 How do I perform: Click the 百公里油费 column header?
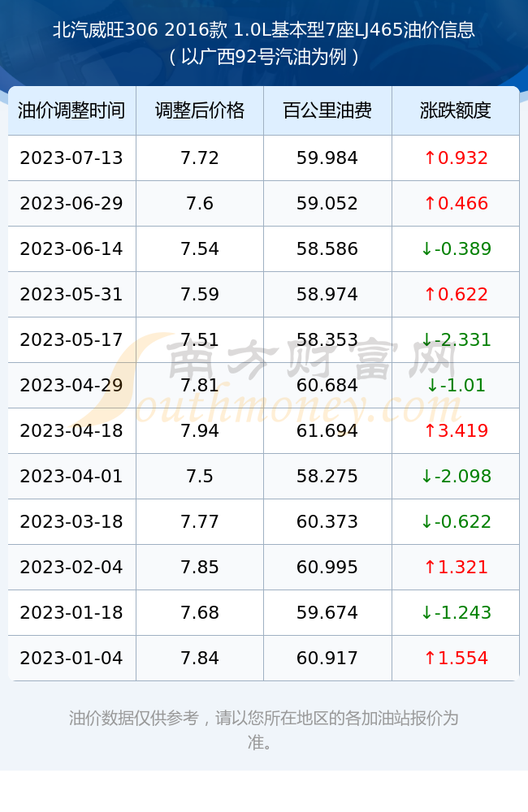[x=327, y=110]
